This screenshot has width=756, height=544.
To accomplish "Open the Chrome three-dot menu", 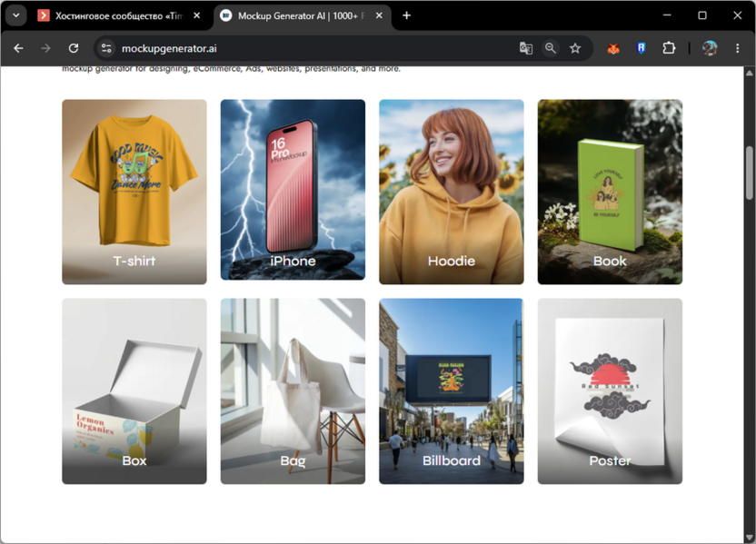I will pyautogui.click(x=737, y=48).
